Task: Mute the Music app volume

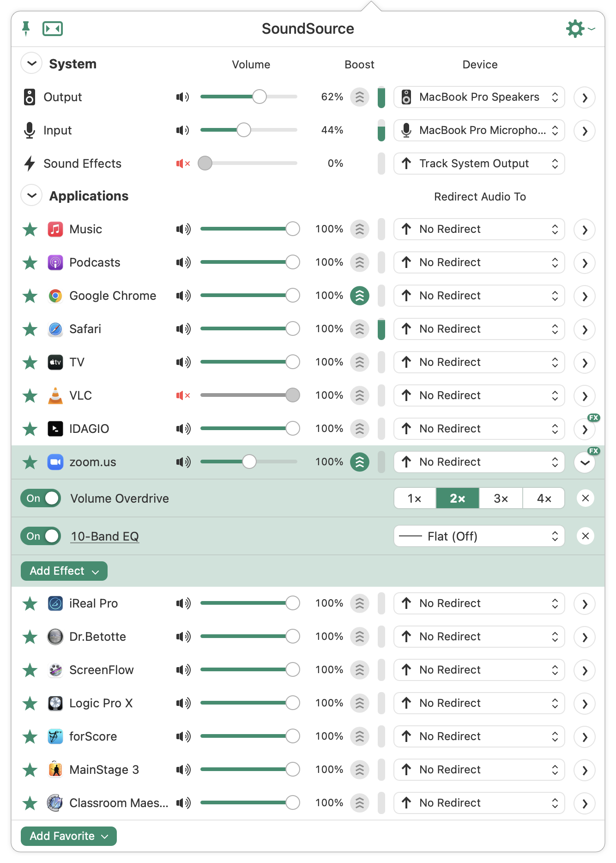Action: [x=183, y=229]
